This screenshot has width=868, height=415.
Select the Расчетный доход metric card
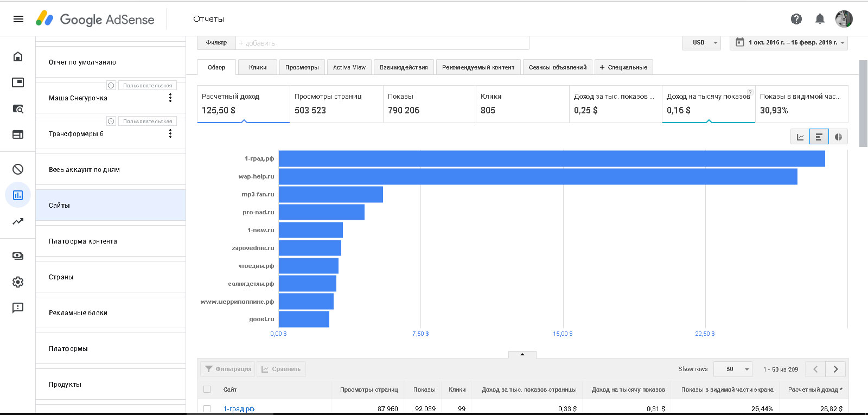pyautogui.click(x=244, y=104)
